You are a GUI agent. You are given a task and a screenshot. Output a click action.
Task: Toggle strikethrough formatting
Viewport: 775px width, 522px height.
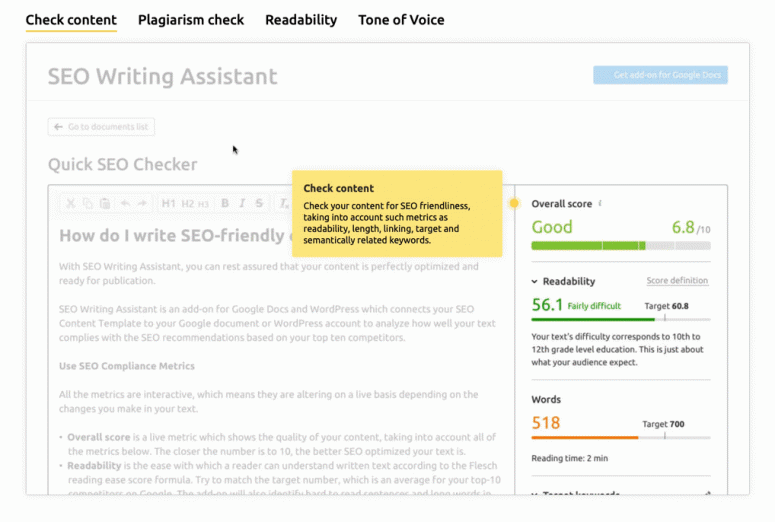click(259, 203)
